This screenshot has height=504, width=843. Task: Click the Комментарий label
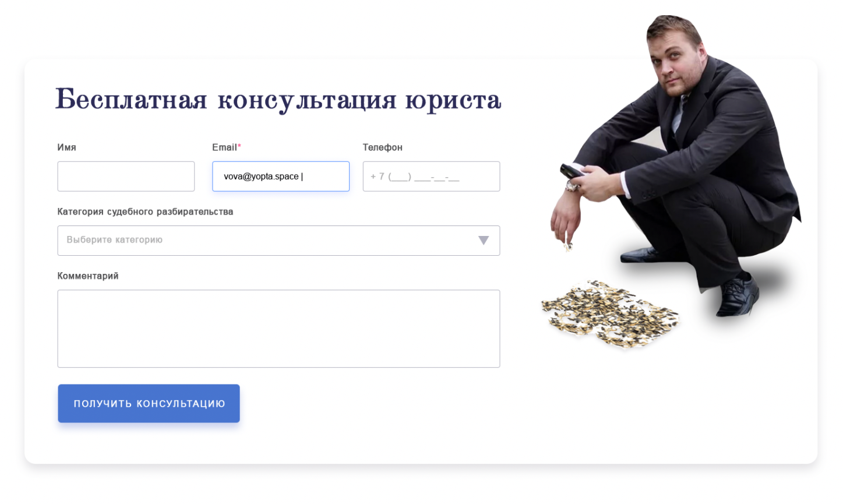pos(88,276)
